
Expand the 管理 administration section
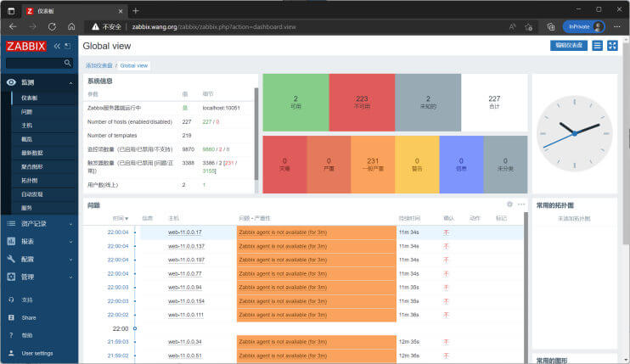click(x=39, y=277)
